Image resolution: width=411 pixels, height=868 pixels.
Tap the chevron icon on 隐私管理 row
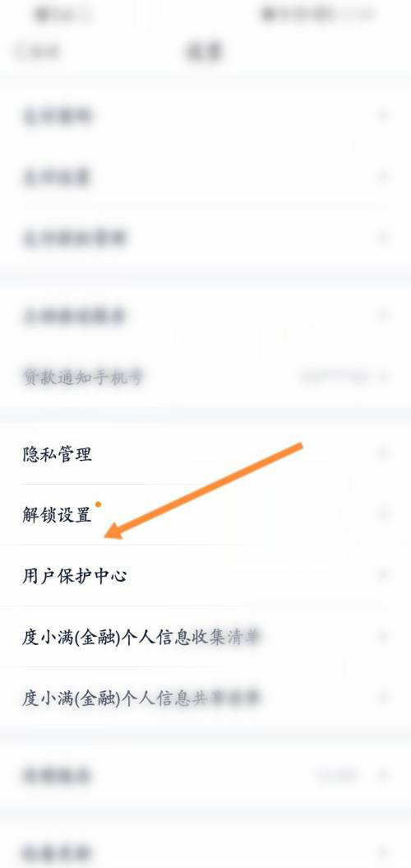383,454
